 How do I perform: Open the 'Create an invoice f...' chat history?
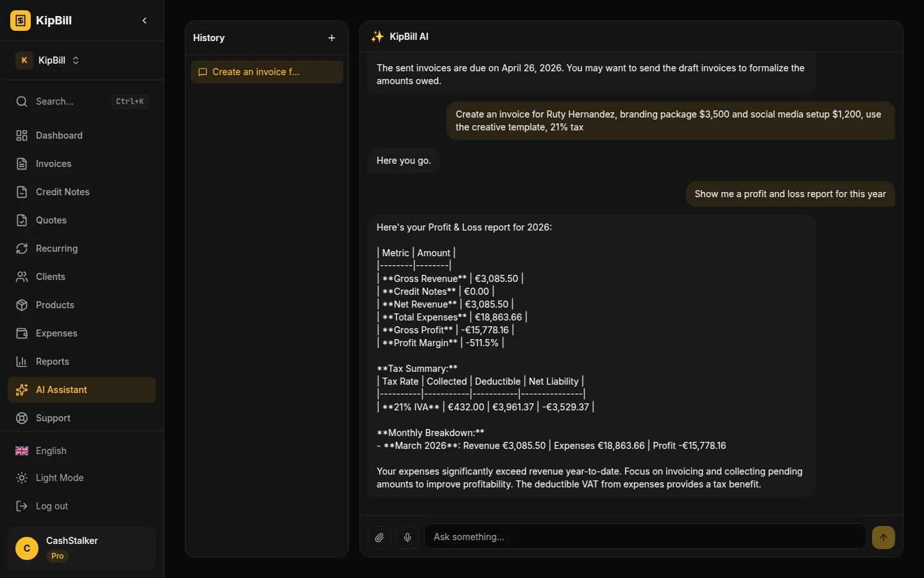[266, 72]
